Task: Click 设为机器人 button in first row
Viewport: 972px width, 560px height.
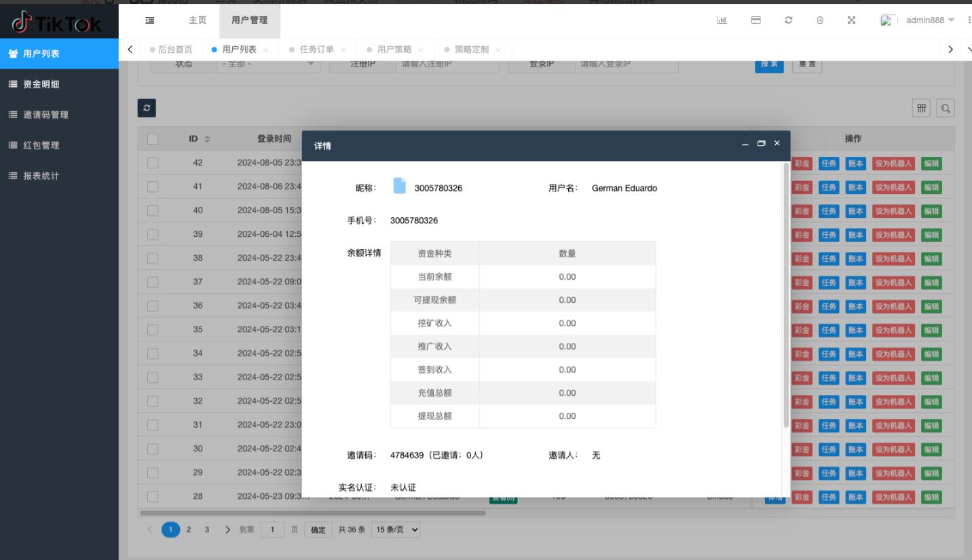Action: [894, 164]
